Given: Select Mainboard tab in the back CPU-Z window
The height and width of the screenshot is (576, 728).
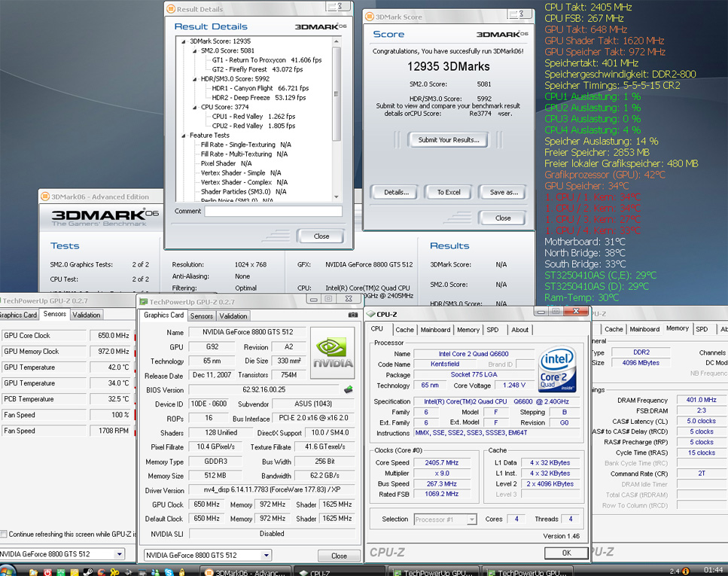Looking at the screenshot, I should pos(644,329).
